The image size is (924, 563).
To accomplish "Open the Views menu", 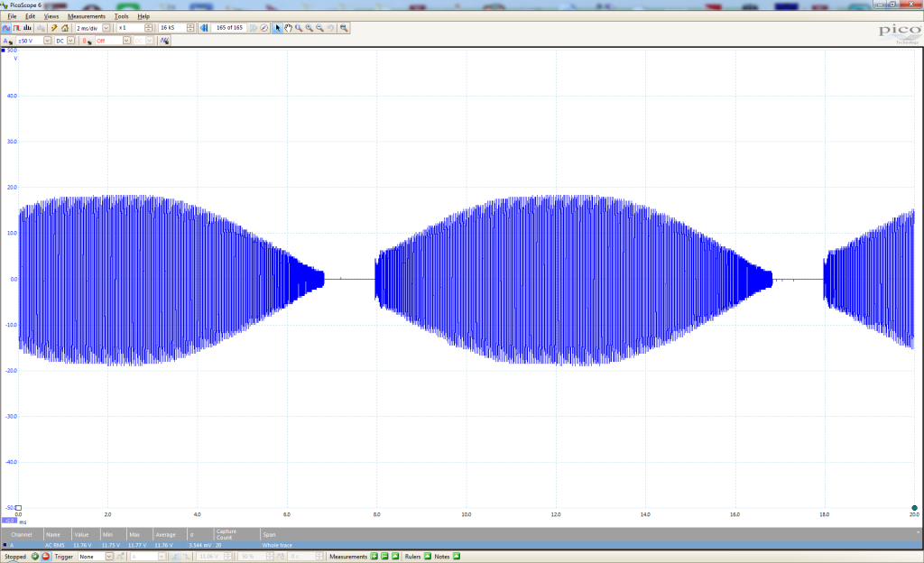I will point(51,16).
